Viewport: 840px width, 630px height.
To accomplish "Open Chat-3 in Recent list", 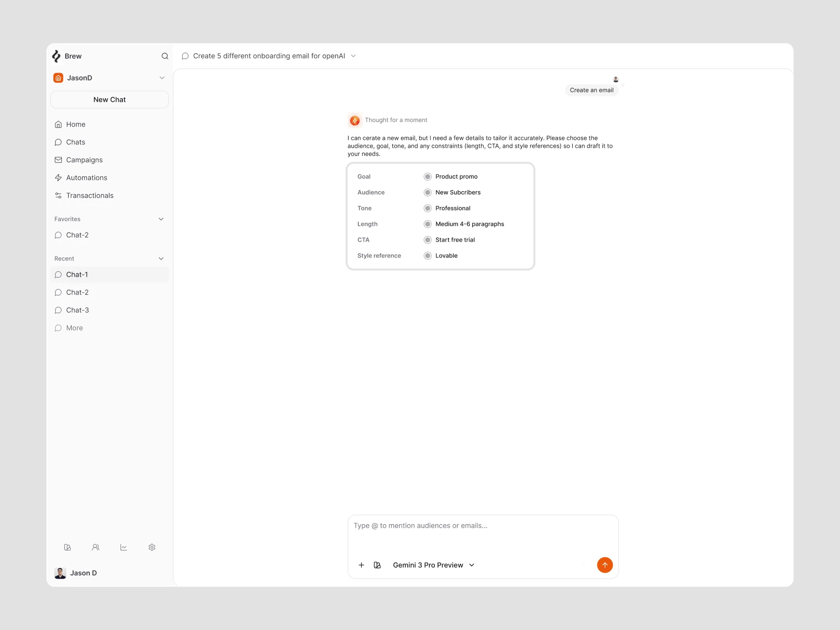I will 110,310.
